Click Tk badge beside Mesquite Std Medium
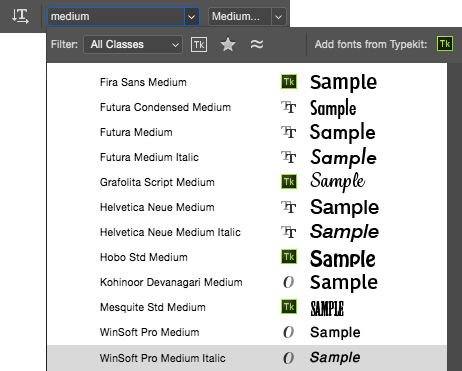The width and height of the screenshot is (462, 371). click(289, 307)
